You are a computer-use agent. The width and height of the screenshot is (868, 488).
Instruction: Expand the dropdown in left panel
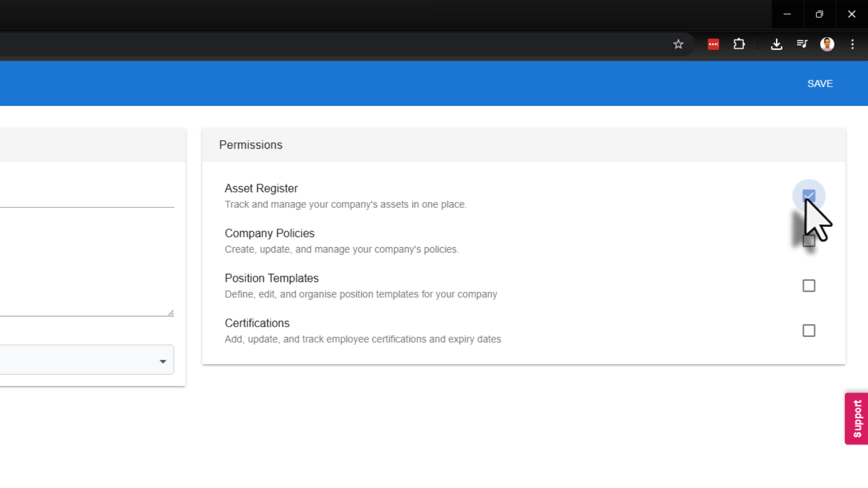click(x=163, y=361)
